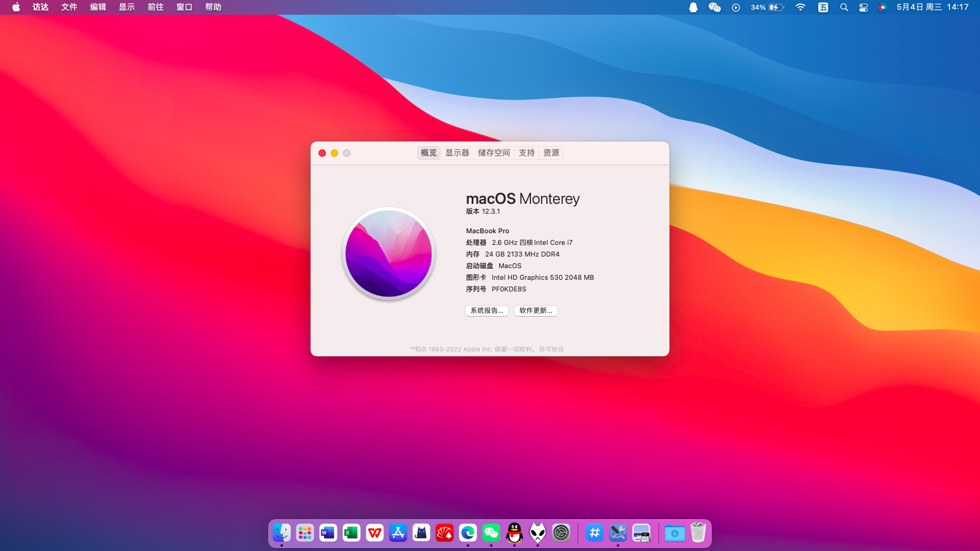Open the Apple menu
Image resolution: width=980 pixels, height=551 pixels.
click(x=16, y=7)
